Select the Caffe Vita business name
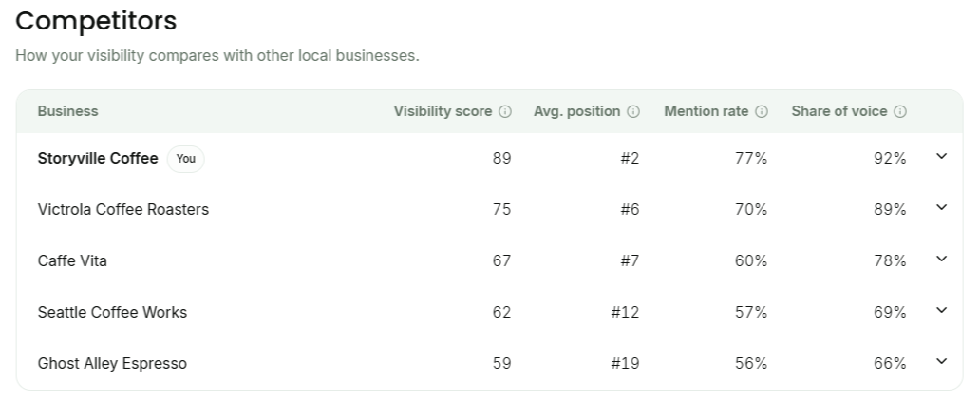Viewport: 980px width, 405px height. [x=72, y=261]
